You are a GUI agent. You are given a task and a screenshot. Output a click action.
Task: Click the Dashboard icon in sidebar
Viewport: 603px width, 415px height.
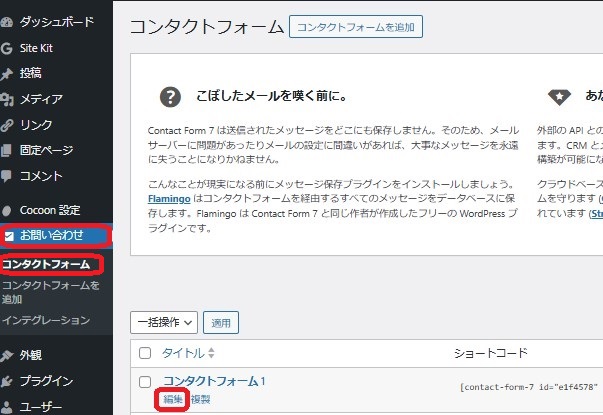(8, 22)
